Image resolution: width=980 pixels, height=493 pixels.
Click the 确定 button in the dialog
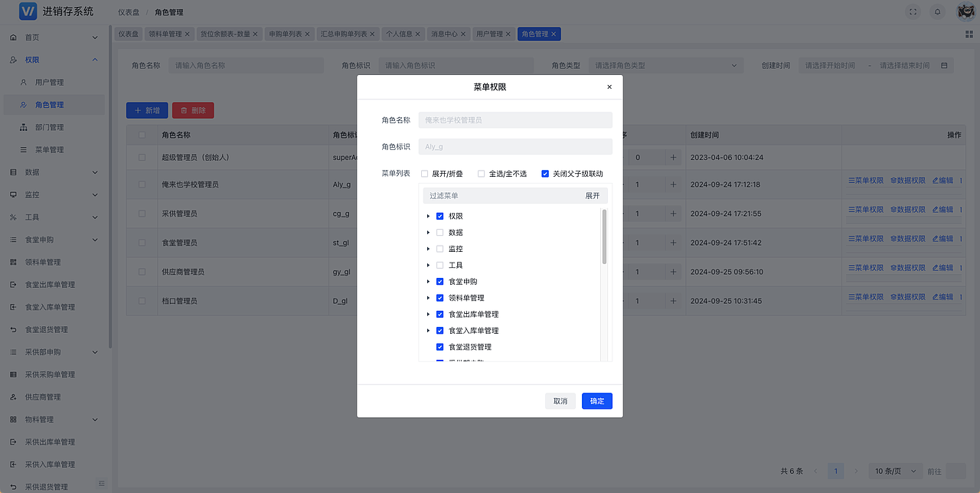596,400
